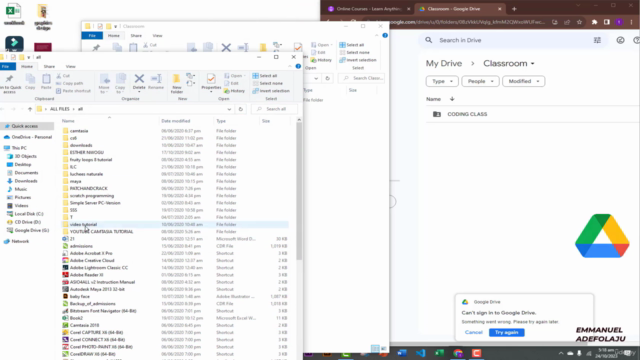Screen dimensions: 640x360
Task: Select the 'scratch programming' folder
Action: [91, 196]
